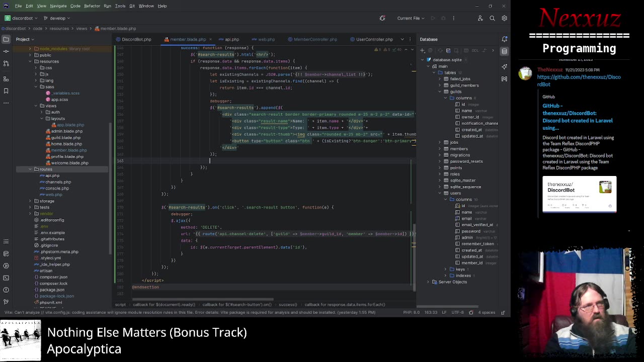Click the DiscordBot GitHub preview thumbnail
This screenshot has height=362, width=644.
[x=579, y=195]
